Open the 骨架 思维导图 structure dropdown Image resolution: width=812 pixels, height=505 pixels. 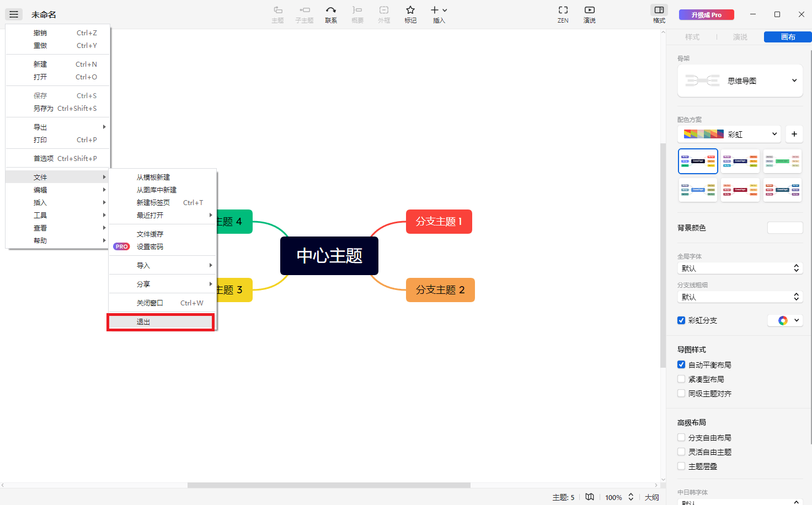point(740,80)
